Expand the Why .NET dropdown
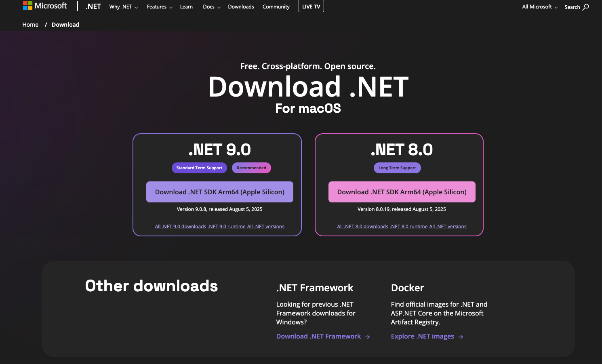 (123, 6)
